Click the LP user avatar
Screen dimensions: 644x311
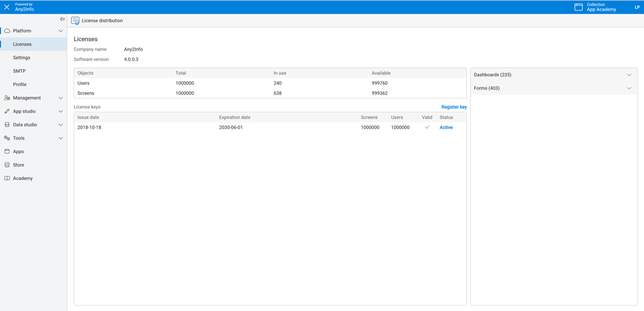[637, 7]
